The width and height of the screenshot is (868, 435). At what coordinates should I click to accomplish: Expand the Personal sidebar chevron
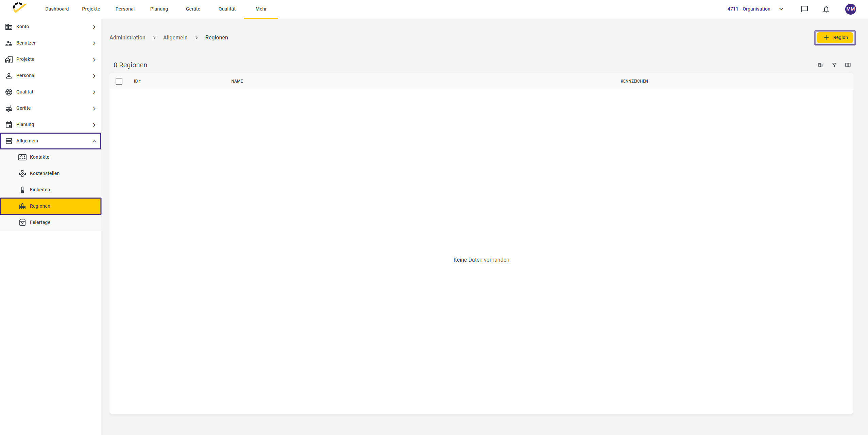click(94, 76)
